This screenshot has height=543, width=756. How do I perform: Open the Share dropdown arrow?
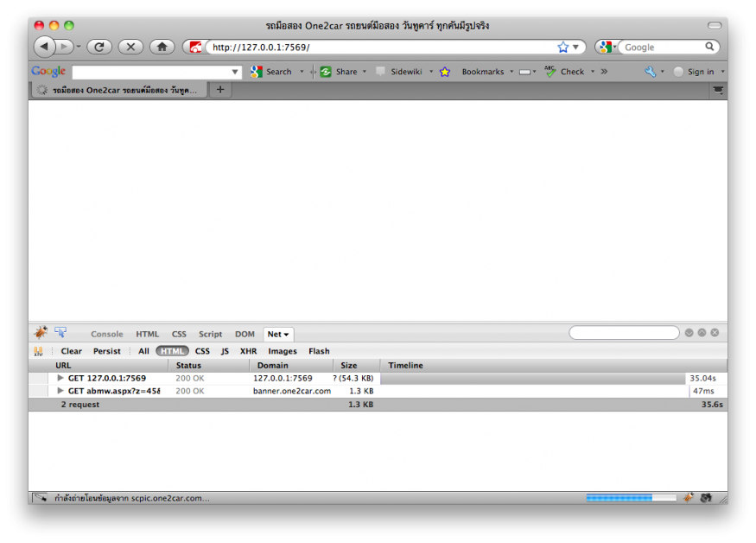coord(365,72)
